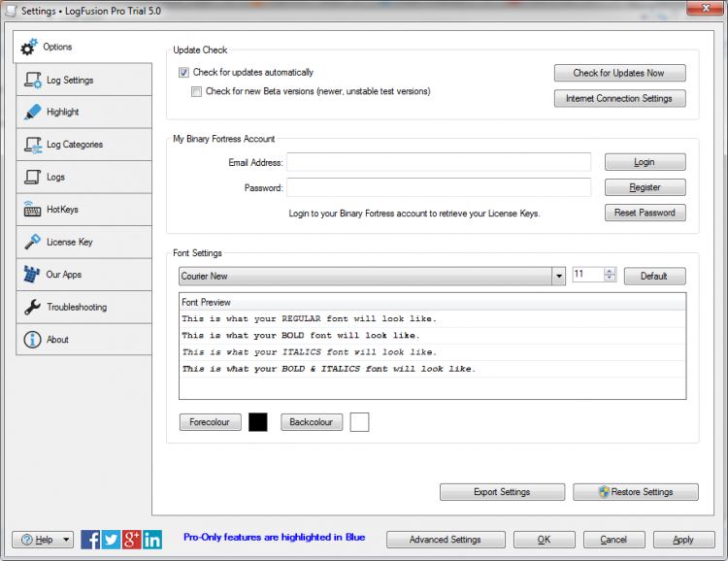Click the Password input field

[x=439, y=187]
